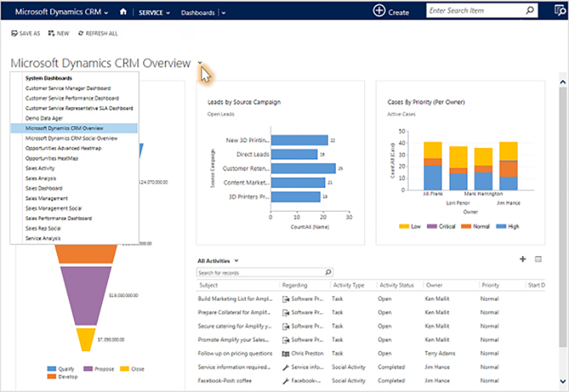This screenshot has height=392, width=569.
Task: Expand the Microsoft Dynamics CRM navigation dropdown
Action: (x=107, y=13)
